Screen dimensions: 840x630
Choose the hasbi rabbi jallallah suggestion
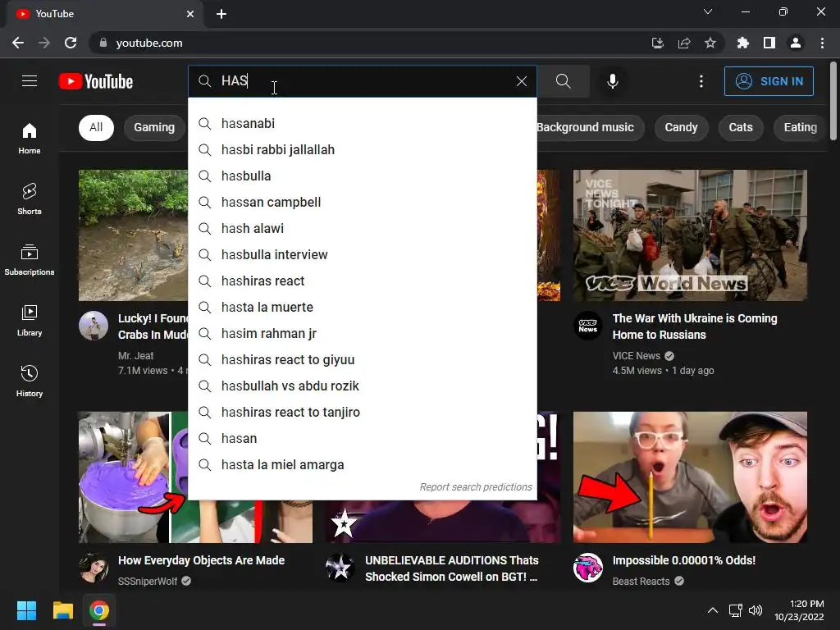(362, 149)
